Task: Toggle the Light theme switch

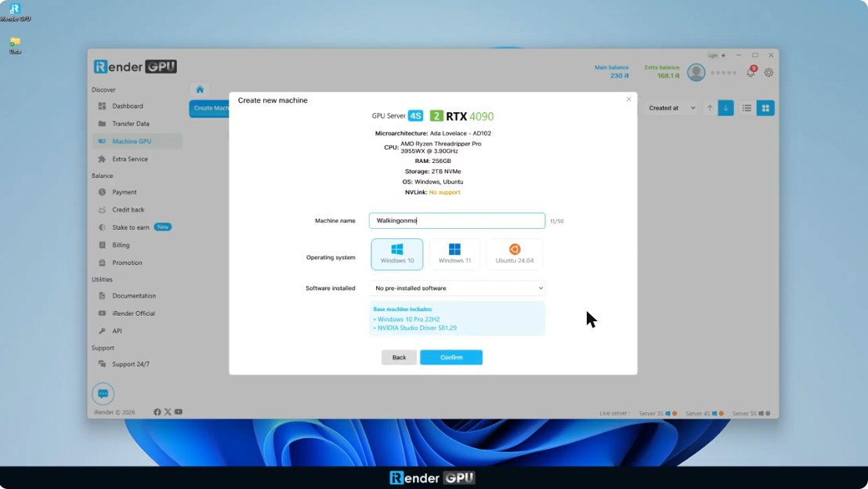Action: coord(717,56)
